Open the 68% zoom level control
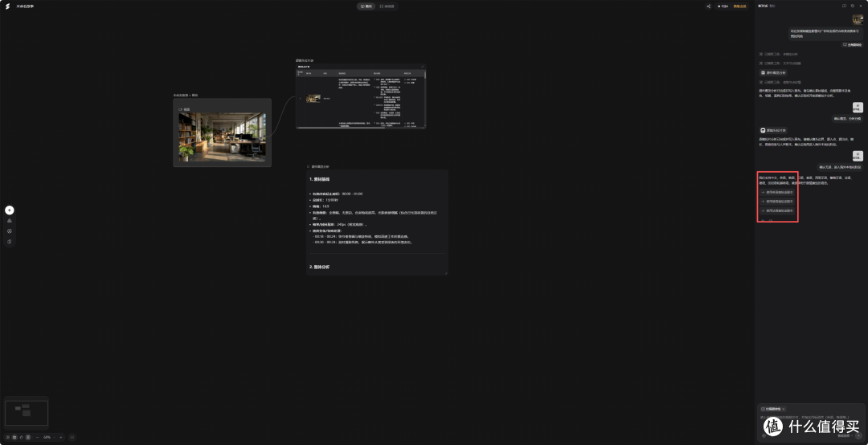The image size is (868, 445). [47, 437]
